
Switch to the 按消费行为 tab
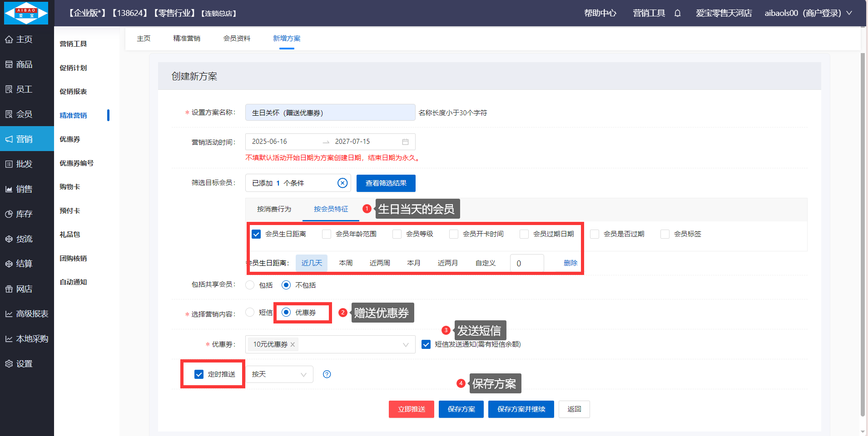274,209
